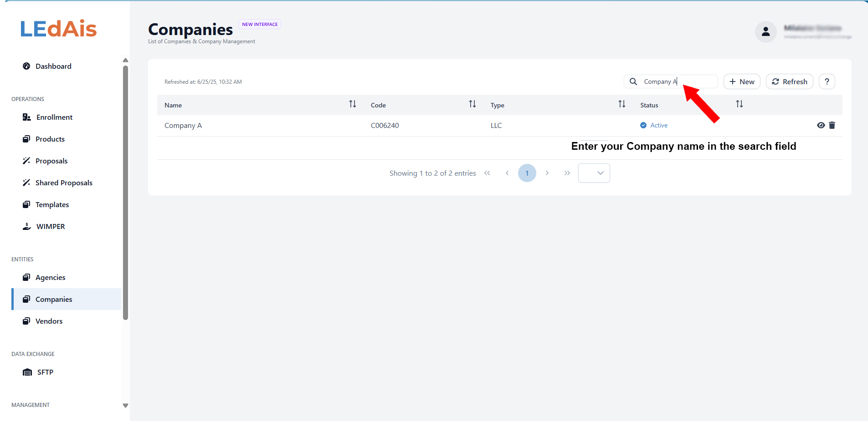868x422 pixels.
Task: Click the Showing 1 to 2 of 2 entries text
Action: pos(432,173)
